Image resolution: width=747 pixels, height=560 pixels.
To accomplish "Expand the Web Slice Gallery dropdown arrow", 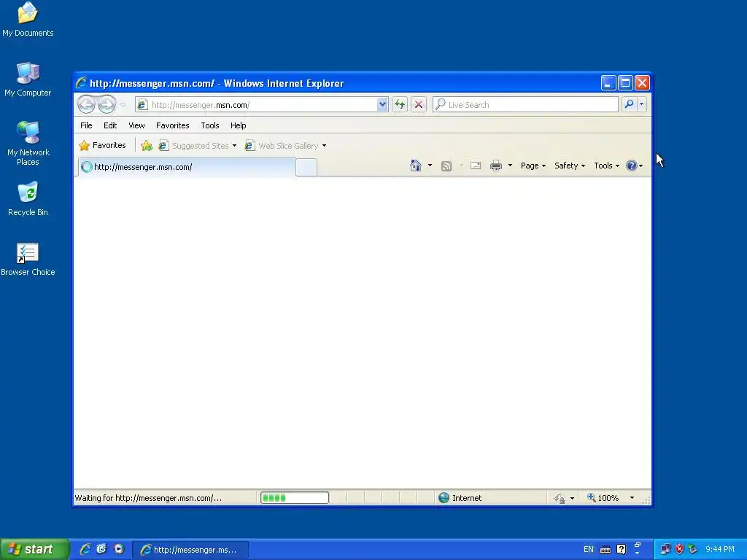I will (x=324, y=146).
